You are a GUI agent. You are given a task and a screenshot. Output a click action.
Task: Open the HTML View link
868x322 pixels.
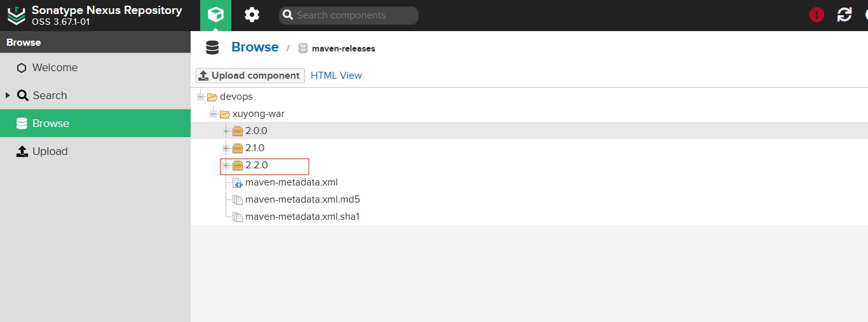(336, 76)
